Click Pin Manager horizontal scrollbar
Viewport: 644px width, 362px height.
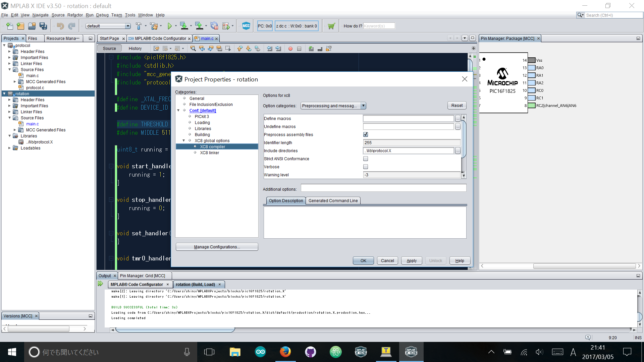pos(584,266)
